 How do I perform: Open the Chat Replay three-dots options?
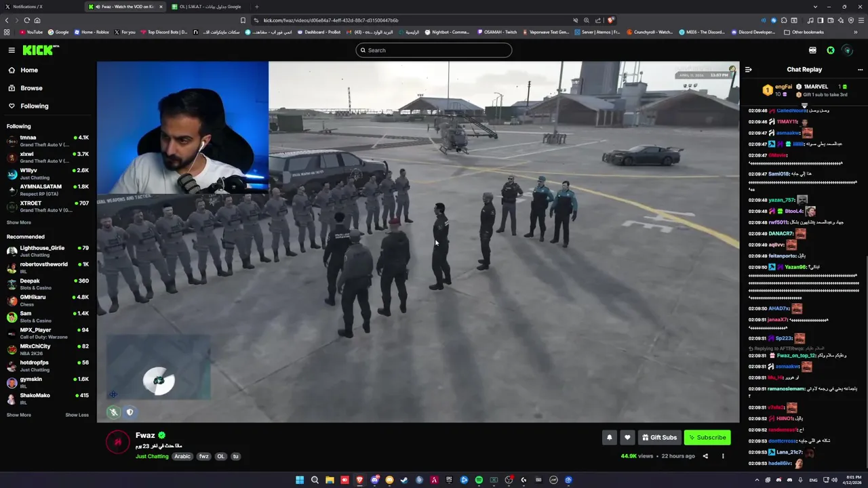pyautogui.click(x=860, y=69)
